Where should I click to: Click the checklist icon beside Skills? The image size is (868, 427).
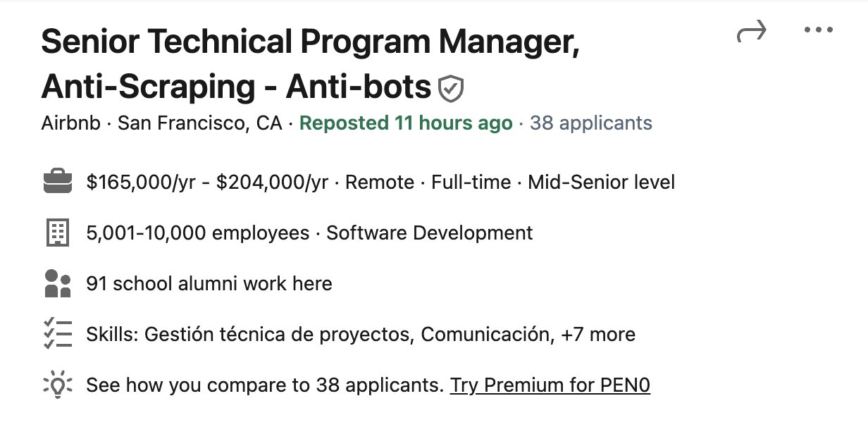pos(58,333)
